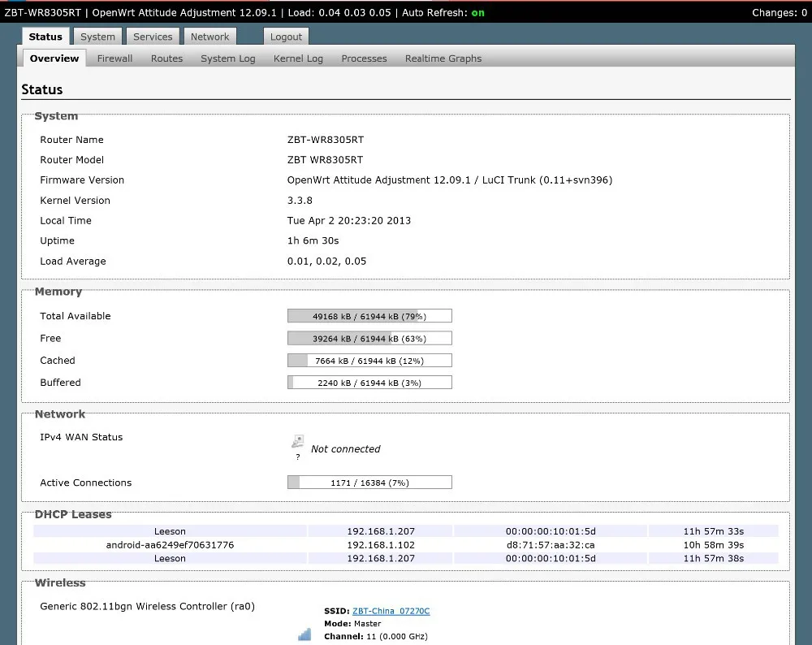
Task: Switch to the Firewall sub-tab
Action: click(115, 58)
